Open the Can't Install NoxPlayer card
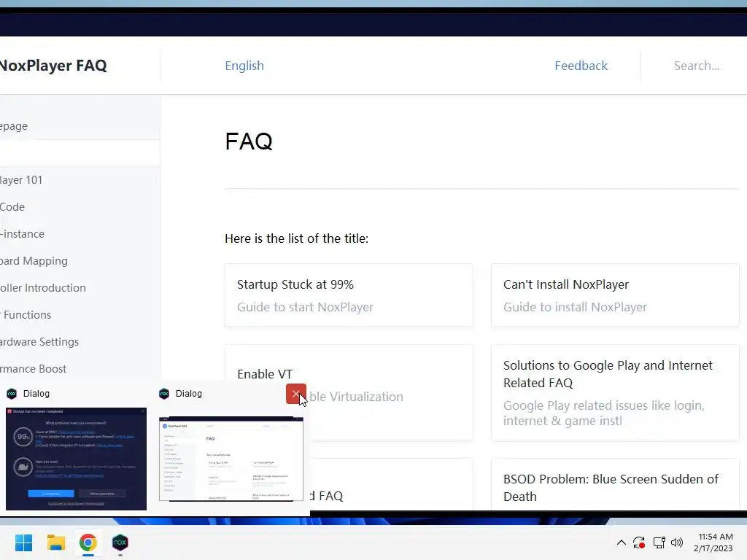The width and height of the screenshot is (747, 560). pyautogui.click(x=615, y=295)
